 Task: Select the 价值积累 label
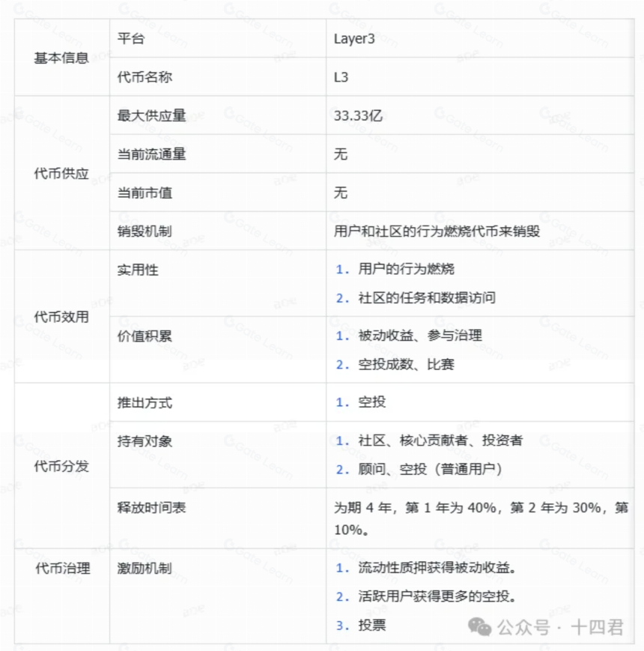coord(145,336)
